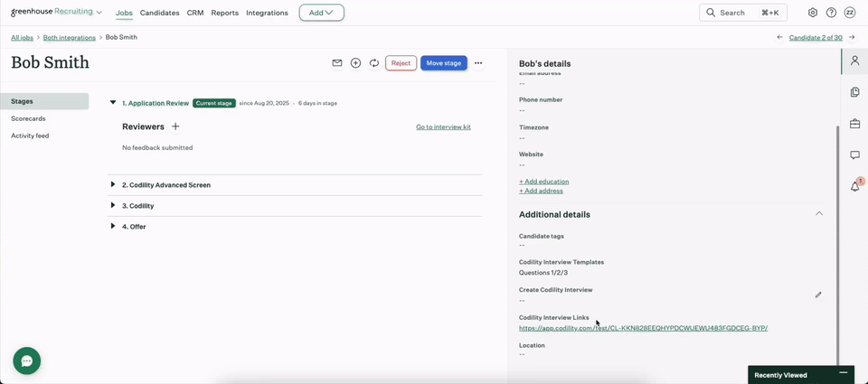Go to previous candidate arrow

779,38
